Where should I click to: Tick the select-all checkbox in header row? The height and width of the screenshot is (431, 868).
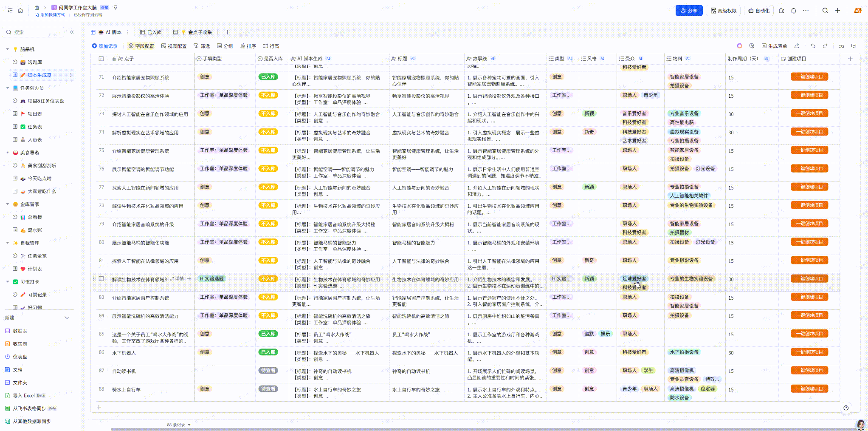(x=101, y=59)
